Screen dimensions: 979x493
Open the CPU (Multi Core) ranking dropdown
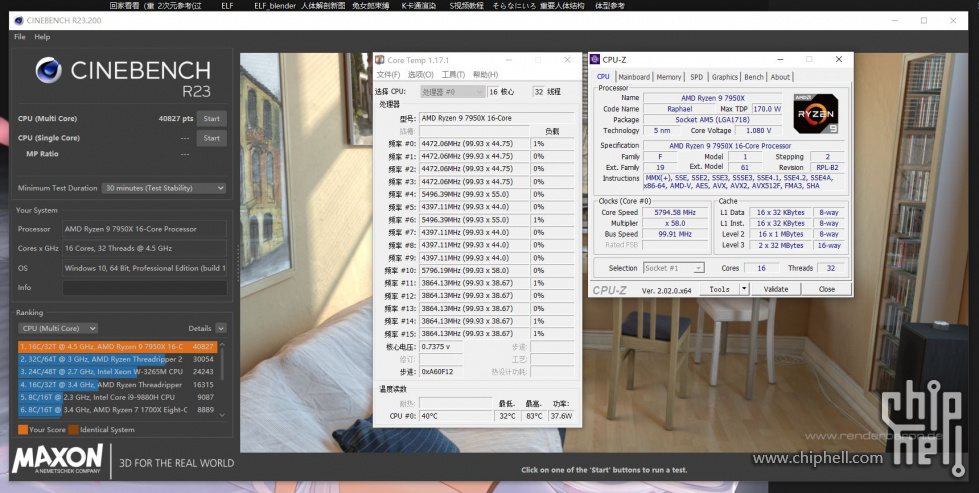coord(57,328)
